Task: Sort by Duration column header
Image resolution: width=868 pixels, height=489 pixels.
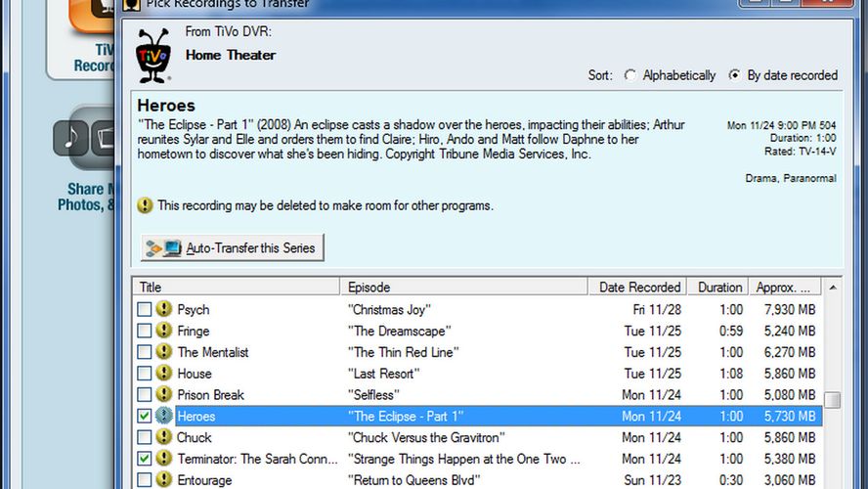Action: [718, 287]
